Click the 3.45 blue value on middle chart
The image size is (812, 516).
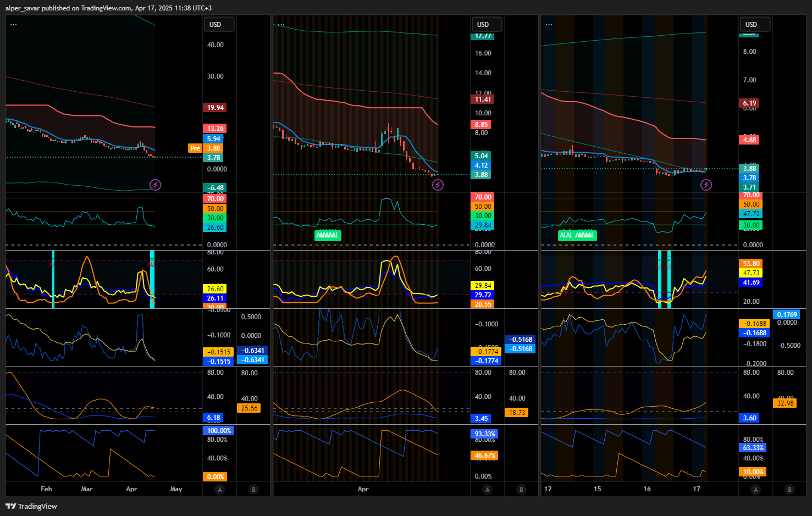click(481, 419)
